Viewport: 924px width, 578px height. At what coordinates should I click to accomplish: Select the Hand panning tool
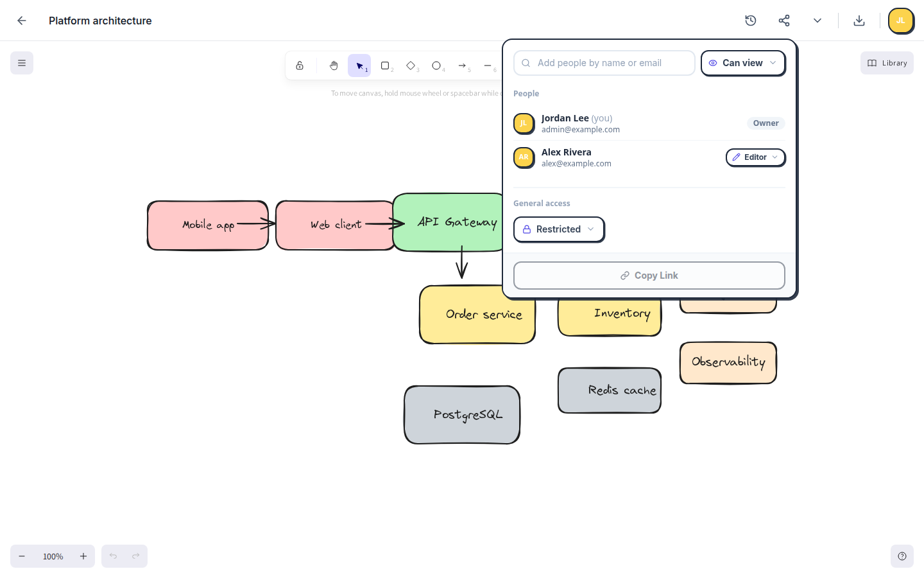click(x=334, y=66)
